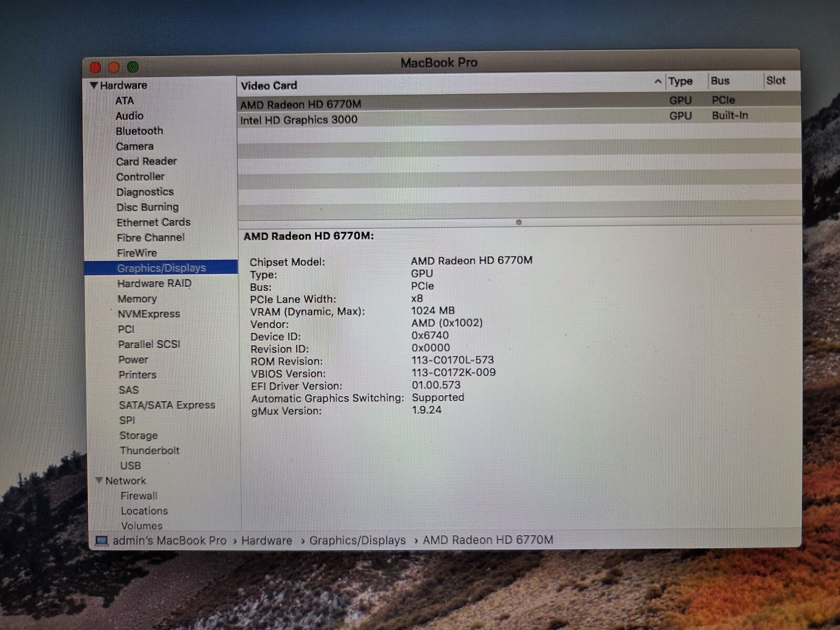Click the green zoom window button

(133, 67)
